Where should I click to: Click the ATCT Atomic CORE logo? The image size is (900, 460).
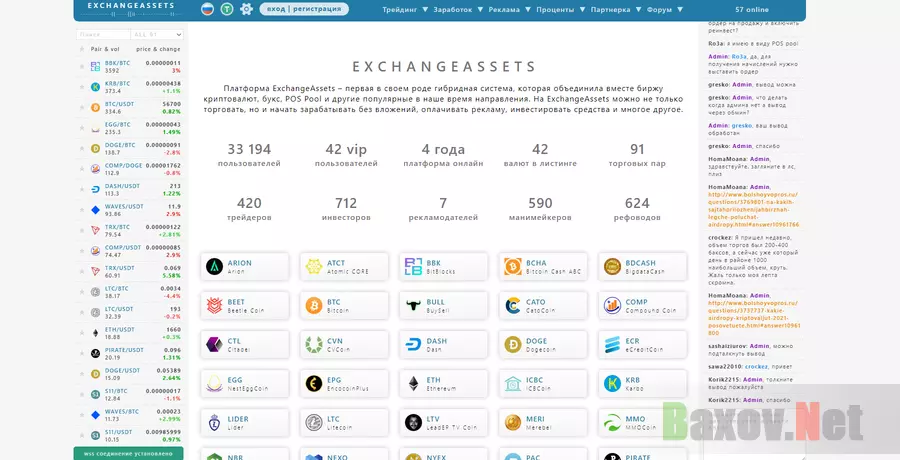click(x=314, y=266)
